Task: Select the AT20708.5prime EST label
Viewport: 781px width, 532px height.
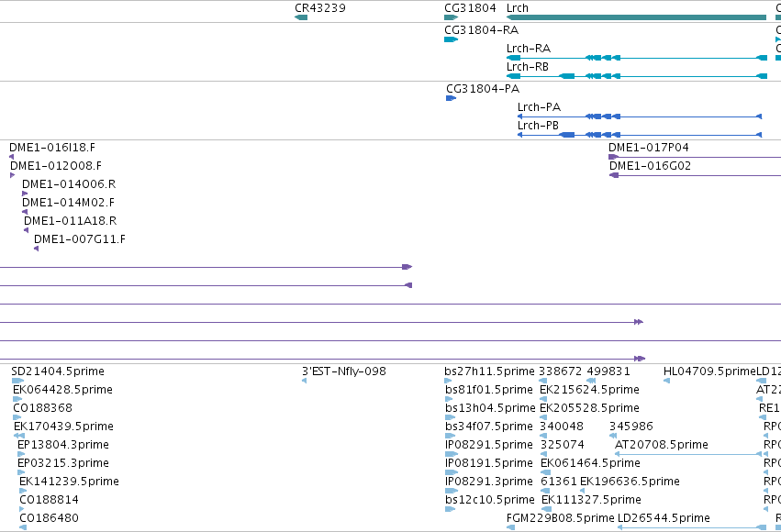Action: (x=662, y=445)
